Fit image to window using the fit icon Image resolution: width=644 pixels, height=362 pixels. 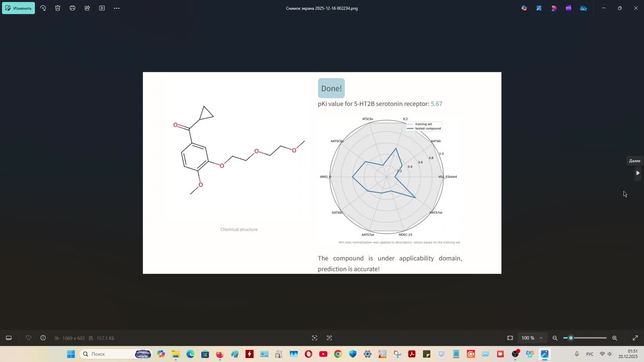point(510,338)
